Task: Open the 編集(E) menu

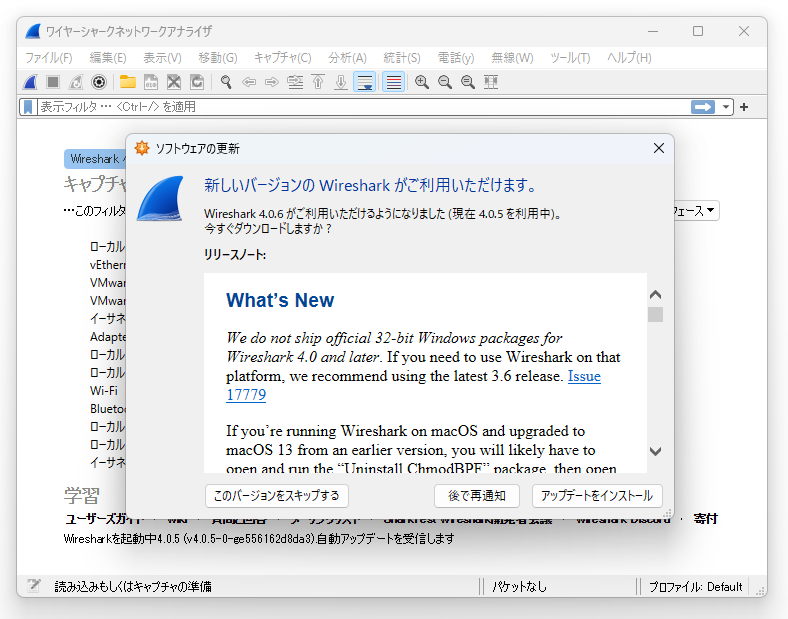Action: [x=108, y=58]
